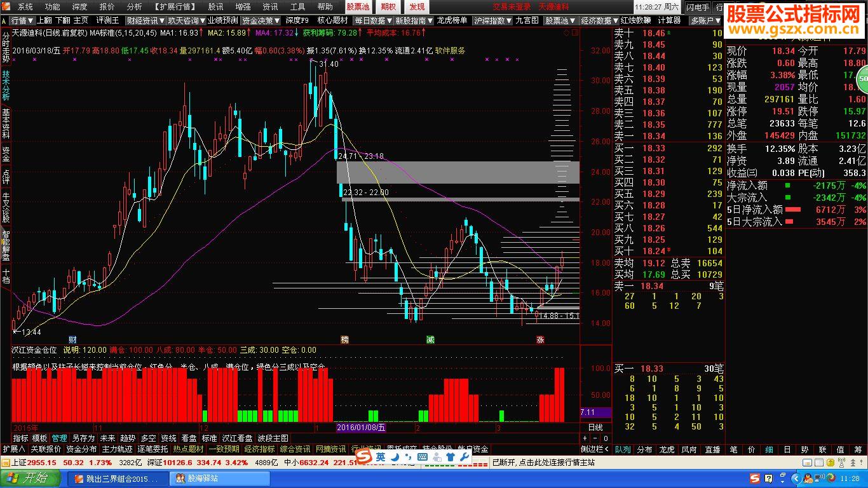The width and height of the screenshot is (868, 488).
Task: Click the chart zoom-in plus button
Action: pos(585,438)
